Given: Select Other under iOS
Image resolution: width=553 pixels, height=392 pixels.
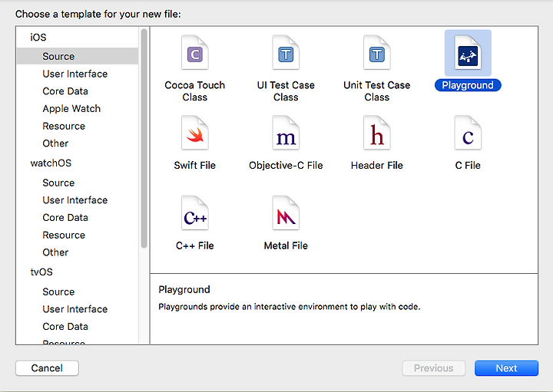Looking at the screenshot, I should pyautogui.click(x=55, y=143).
